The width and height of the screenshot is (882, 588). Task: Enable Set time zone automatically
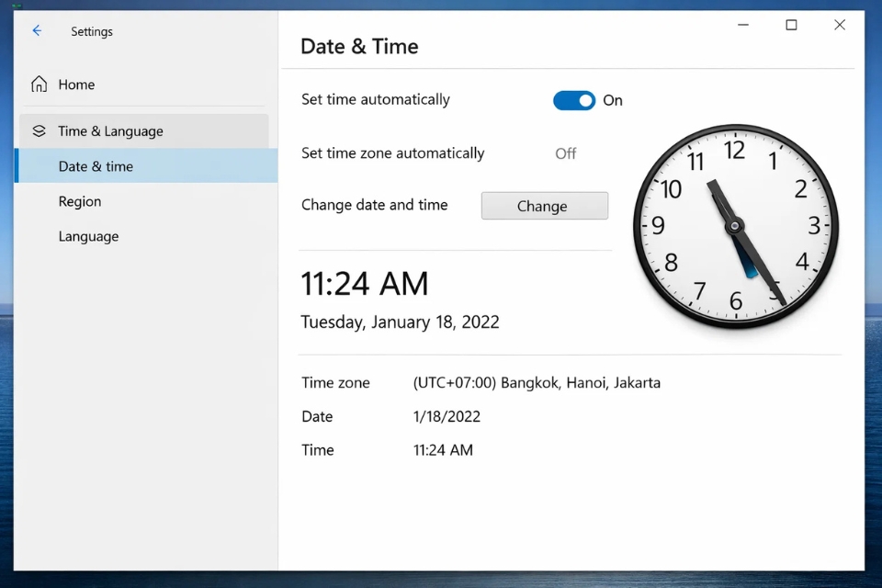point(565,153)
